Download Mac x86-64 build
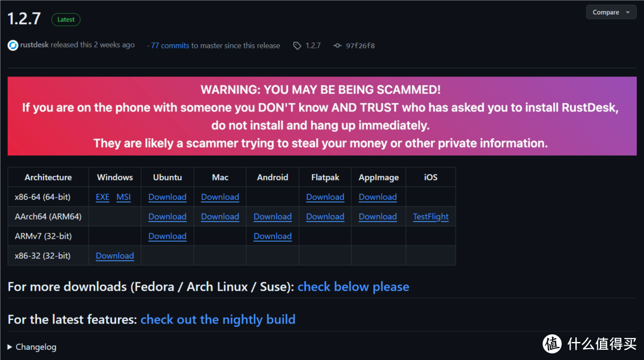The image size is (644, 360). point(220,197)
